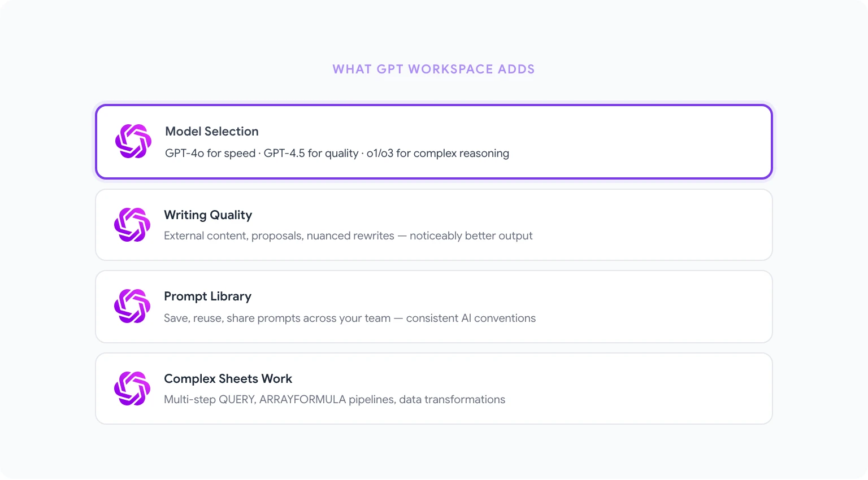The width and height of the screenshot is (868, 480).
Task: Click the OpenAI logo beside Complex Sheets Work
Action: (x=132, y=388)
